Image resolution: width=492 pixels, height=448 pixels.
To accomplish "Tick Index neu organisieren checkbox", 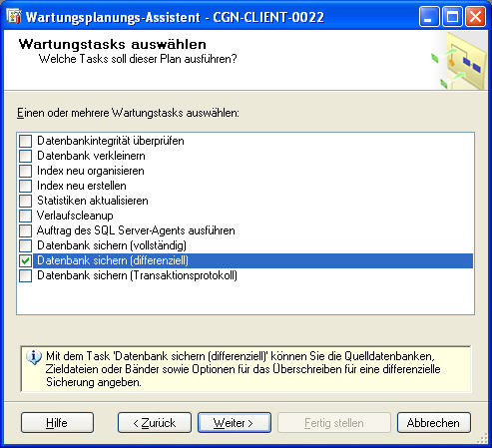I will point(25,171).
